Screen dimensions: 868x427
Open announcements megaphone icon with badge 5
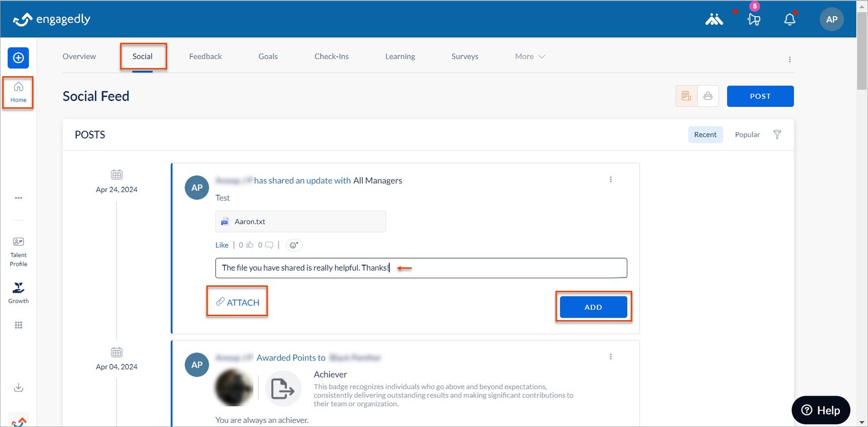pos(754,19)
